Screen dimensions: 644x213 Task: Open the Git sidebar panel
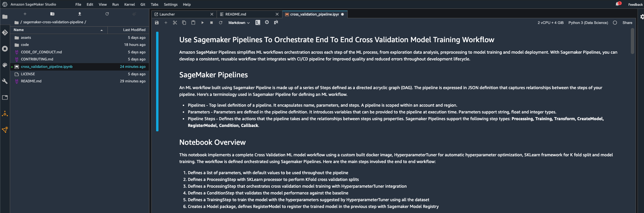coord(5,32)
